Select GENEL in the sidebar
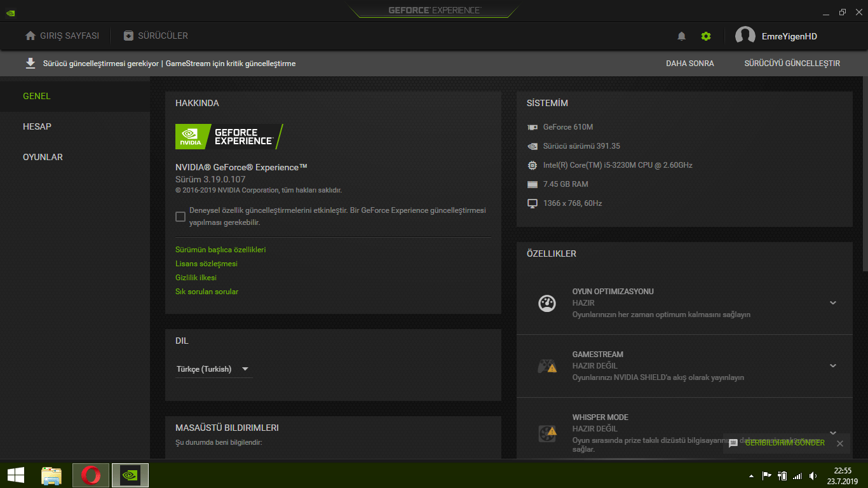868x488 pixels. pos(75,96)
